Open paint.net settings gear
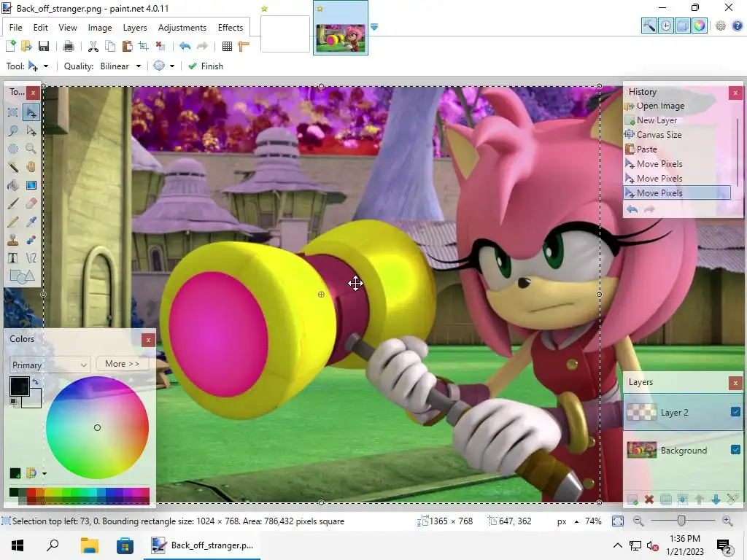The height and width of the screenshot is (560, 747). click(x=721, y=26)
